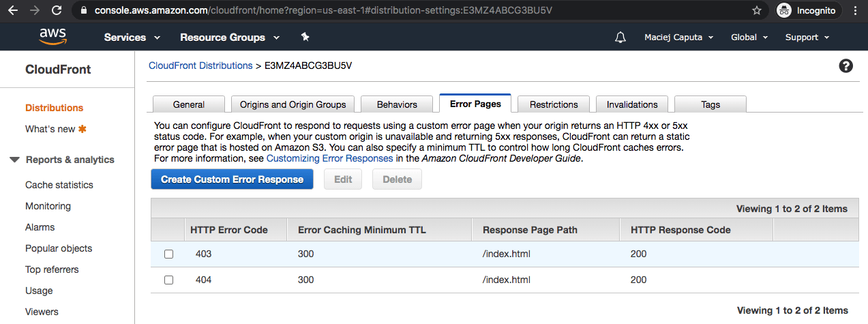Click the AWS logo home icon

53,37
